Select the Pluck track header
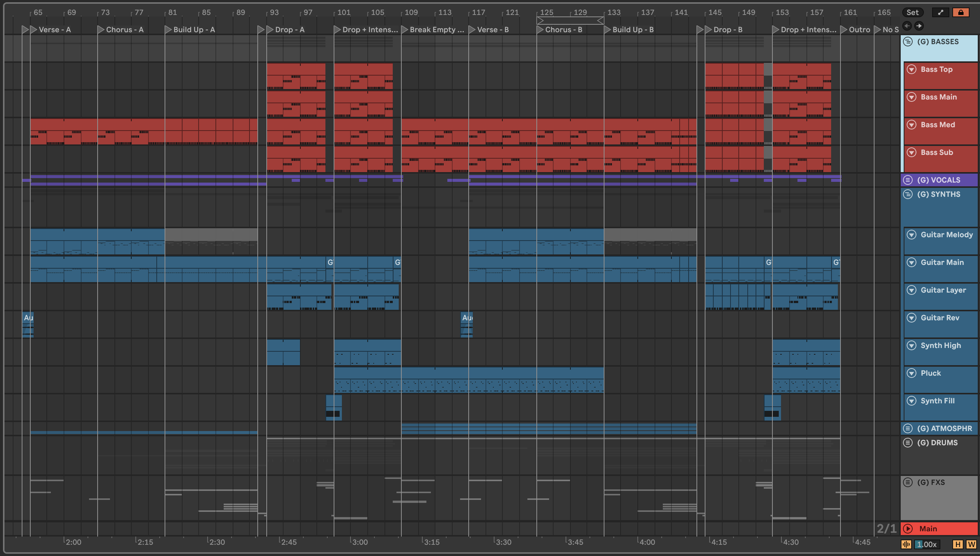Screen dimensions: 980x556 point(931,373)
